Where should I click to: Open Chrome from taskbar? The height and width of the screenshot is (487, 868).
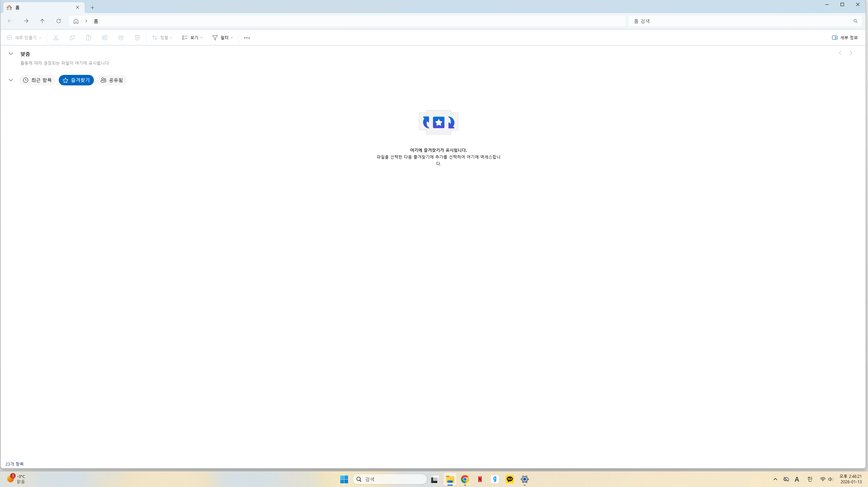(465, 479)
